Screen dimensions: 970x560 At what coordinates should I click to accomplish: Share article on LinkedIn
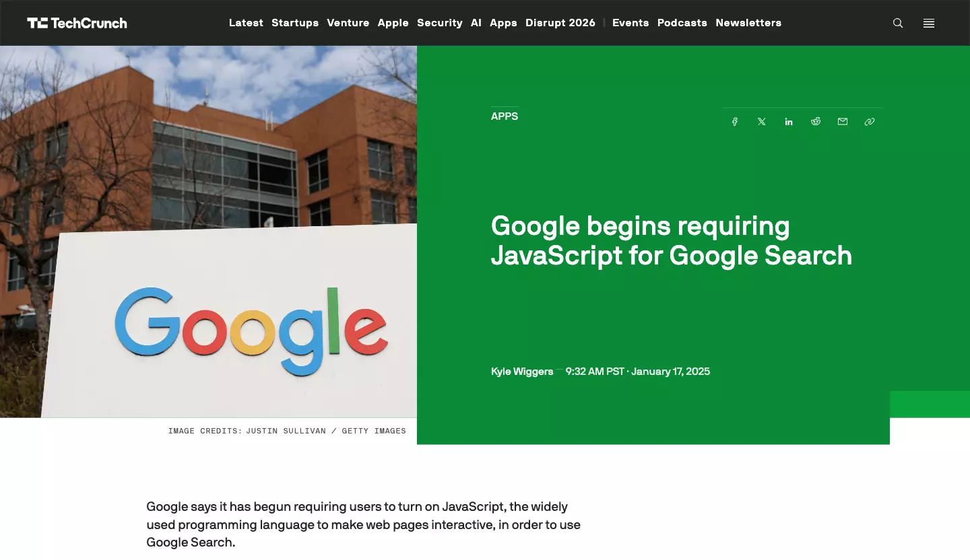pyautogui.click(x=789, y=122)
